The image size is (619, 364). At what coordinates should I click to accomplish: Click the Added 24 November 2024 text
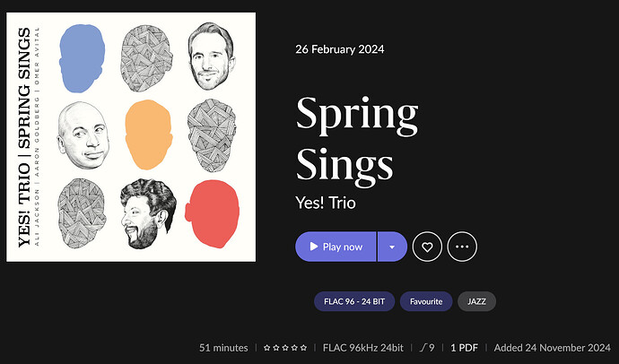pyautogui.click(x=550, y=347)
